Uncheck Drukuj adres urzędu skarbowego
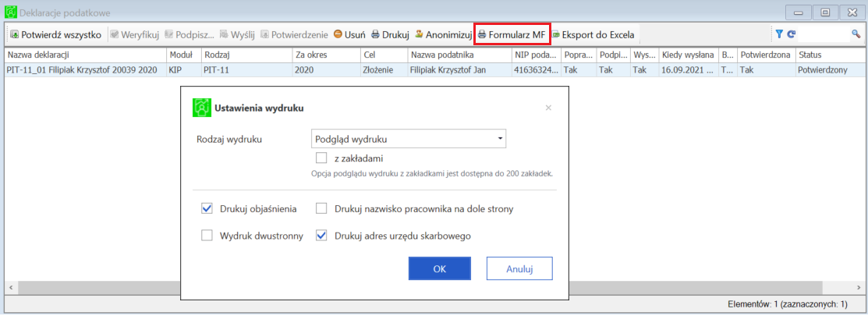The image size is (868, 316). (321, 236)
